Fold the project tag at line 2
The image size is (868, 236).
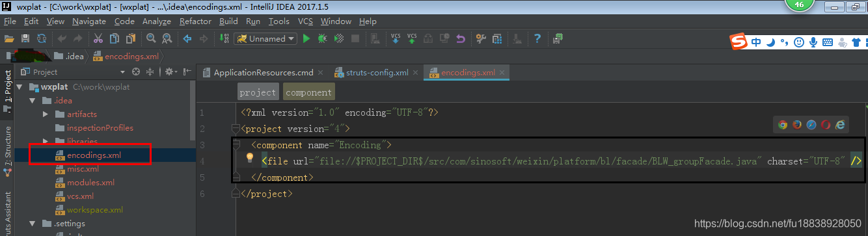[x=236, y=129]
